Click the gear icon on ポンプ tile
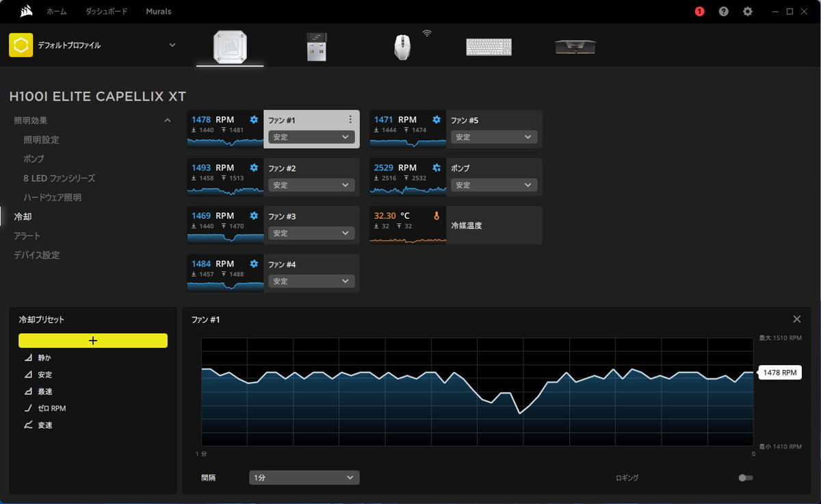 tap(436, 168)
